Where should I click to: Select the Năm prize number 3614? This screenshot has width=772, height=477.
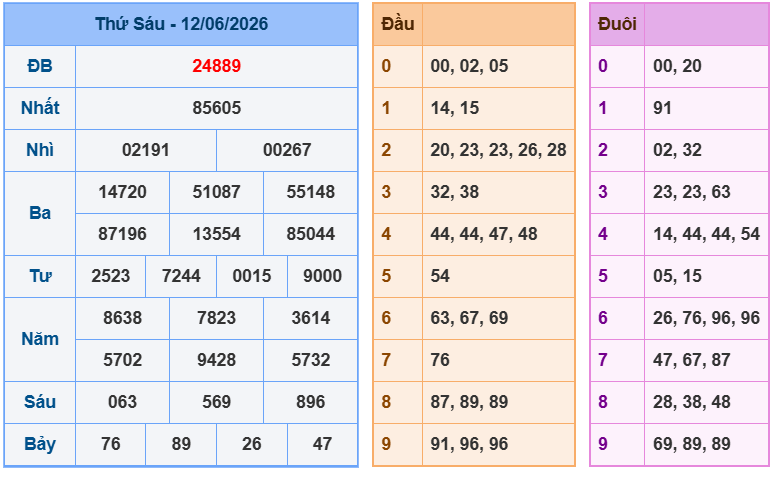(311, 318)
